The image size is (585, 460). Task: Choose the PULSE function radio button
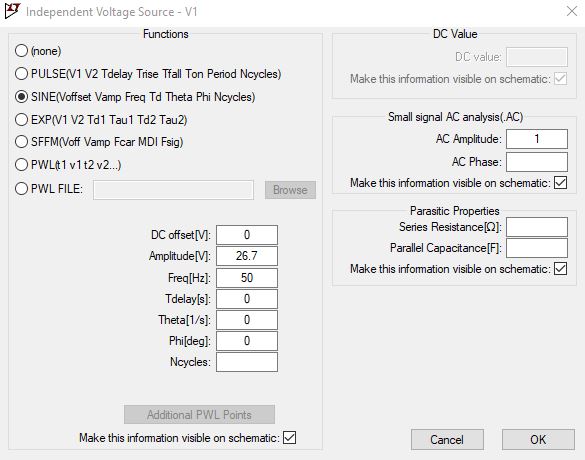click(21, 74)
